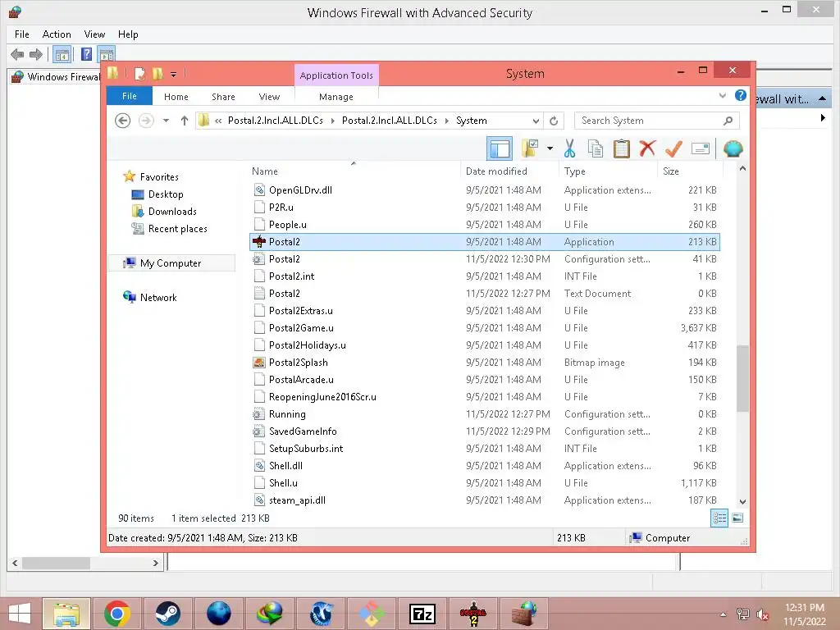Click Firewall toolbar forward arrow
This screenshot has height=630, width=840.
click(36, 54)
